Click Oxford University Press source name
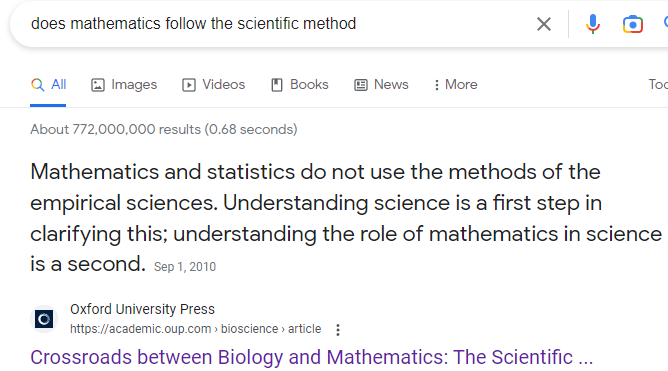This screenshot has height=371, width=668. 142,309
